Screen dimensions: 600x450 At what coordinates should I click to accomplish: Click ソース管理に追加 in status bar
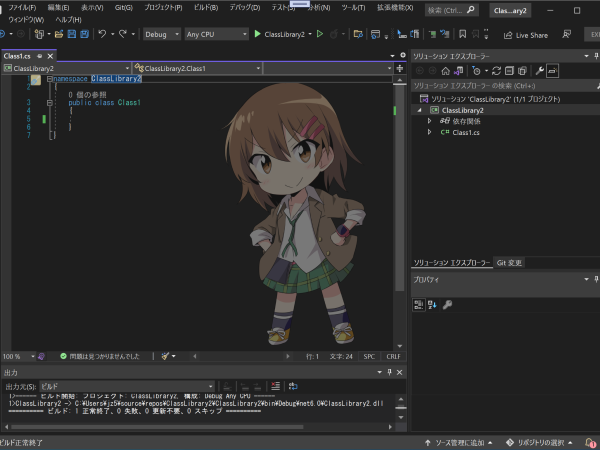point(458,443)
